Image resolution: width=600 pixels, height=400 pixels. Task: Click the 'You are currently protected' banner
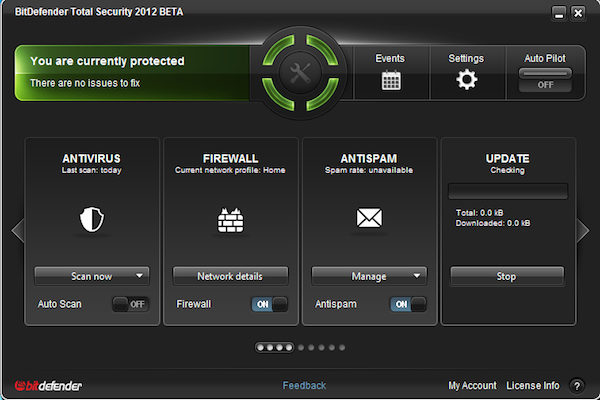[x=107, y=61]
